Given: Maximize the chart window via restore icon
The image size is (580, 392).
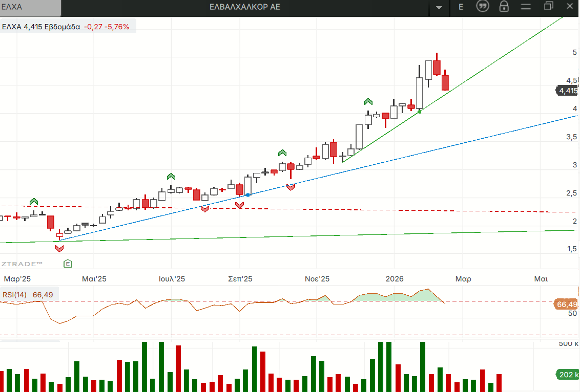Looking at the screenshot, I should pyautogui.click(x=548, y=7).
